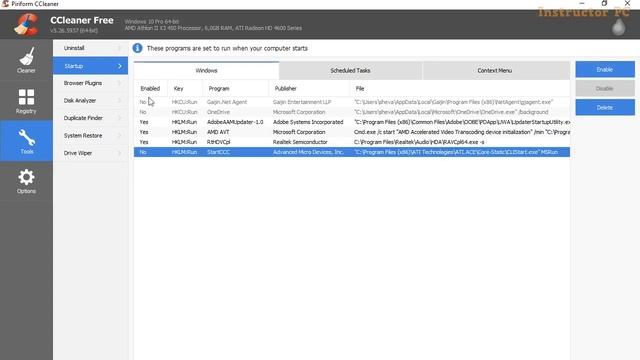Sort by the File column header
Screen dimensions: 640x360
click(460, 89)
